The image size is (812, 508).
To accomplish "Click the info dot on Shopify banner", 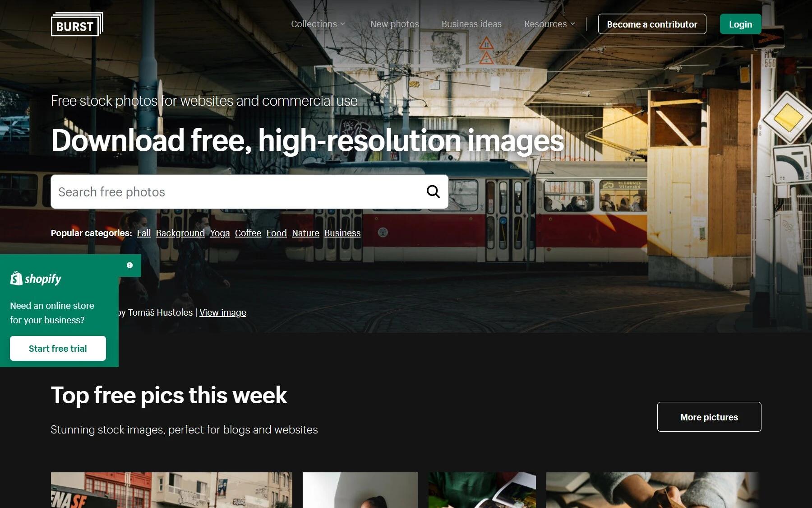I will click(x=130, y=265).
